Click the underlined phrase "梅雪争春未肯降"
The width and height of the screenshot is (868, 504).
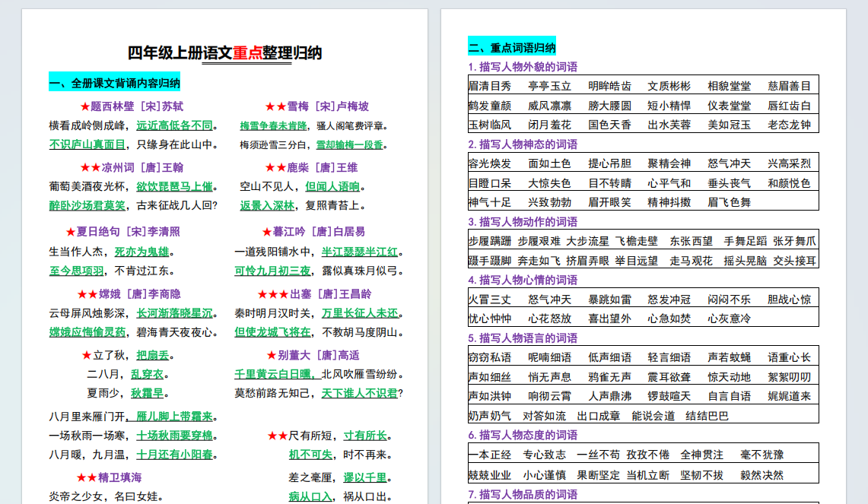click(273, 126)
